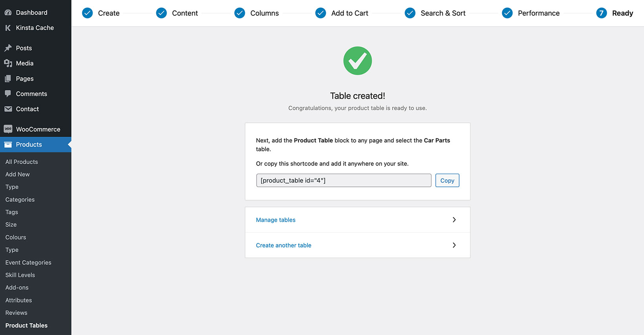Open the Search & Sort step
This screenshot has width=644, height=335.
[443, 13]
